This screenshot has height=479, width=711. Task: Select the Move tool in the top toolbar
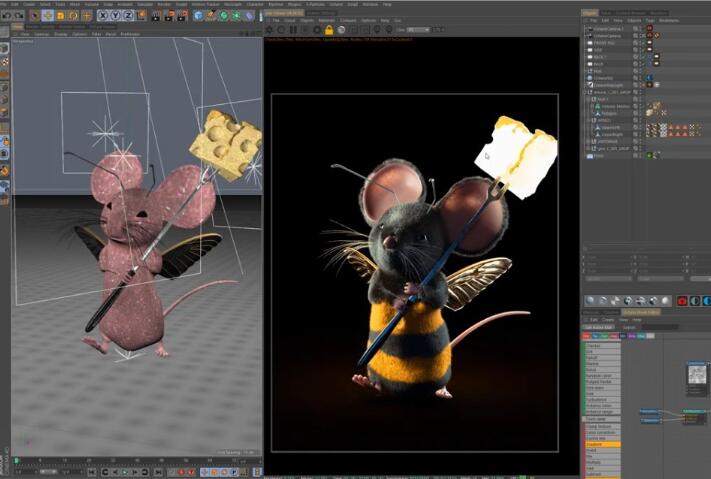(48, 15)
